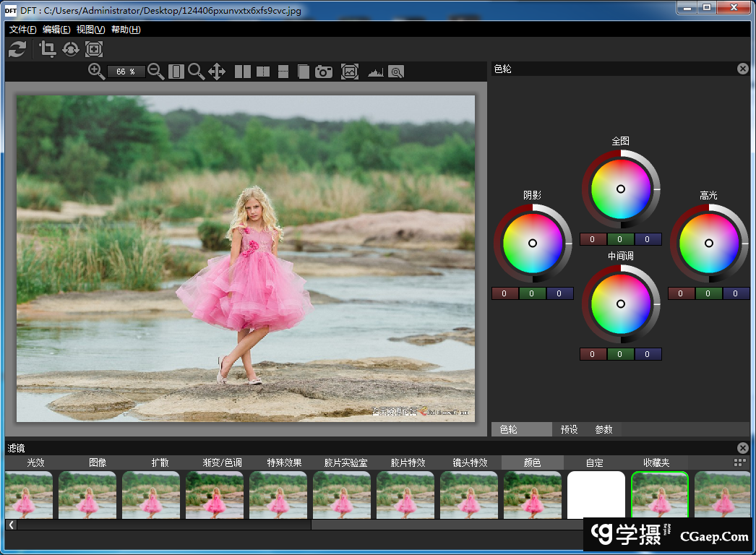Image resolution: width=756 pixels, height=555 pixels.
Task: Switch to the 预设 tab
Action: click(569, 429)
